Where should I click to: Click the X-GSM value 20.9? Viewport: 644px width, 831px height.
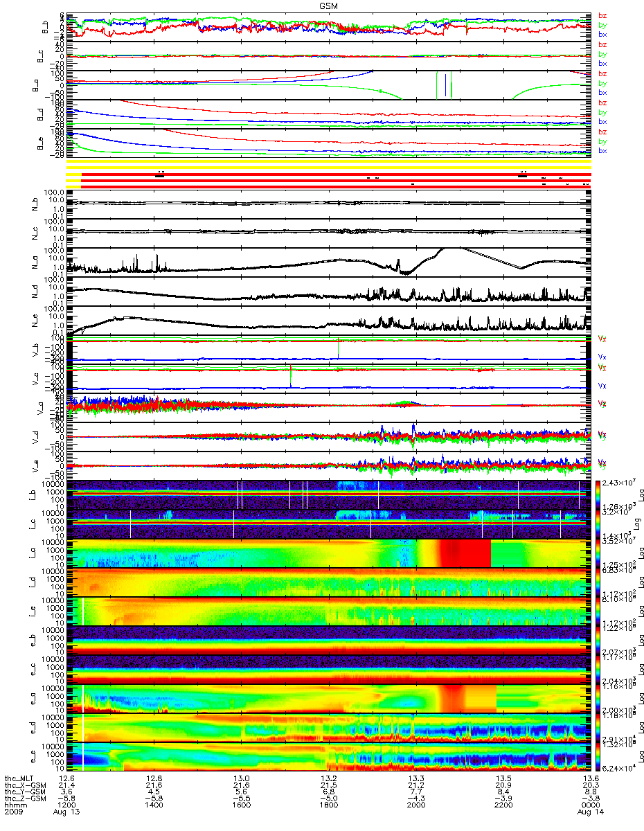coord(503,785)
